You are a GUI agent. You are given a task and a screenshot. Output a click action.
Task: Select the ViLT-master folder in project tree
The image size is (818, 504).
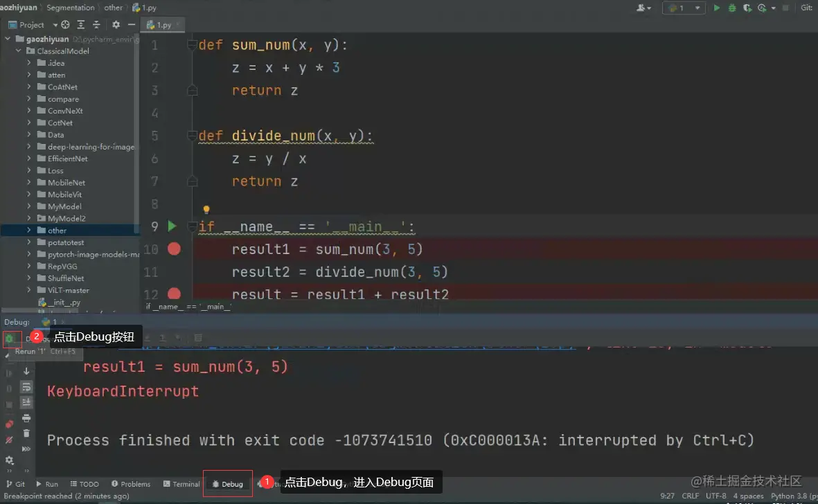click(x=69, y=290)
